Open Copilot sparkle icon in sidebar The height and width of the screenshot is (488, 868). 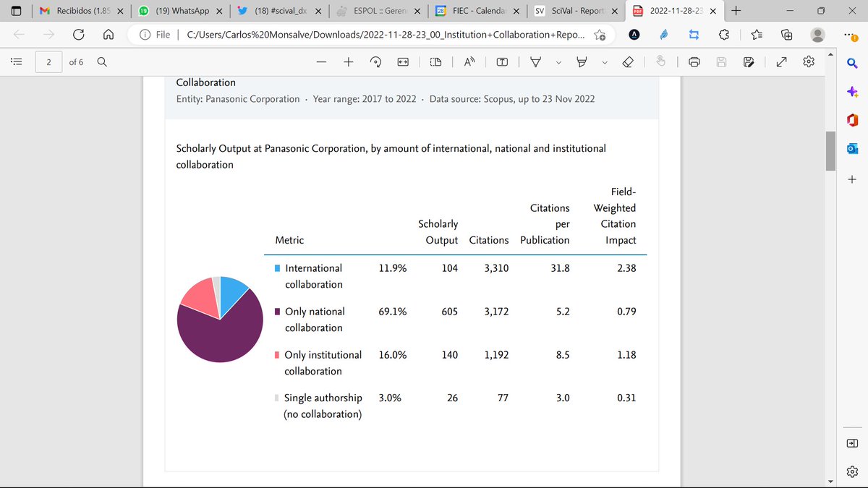click(852, 92)
